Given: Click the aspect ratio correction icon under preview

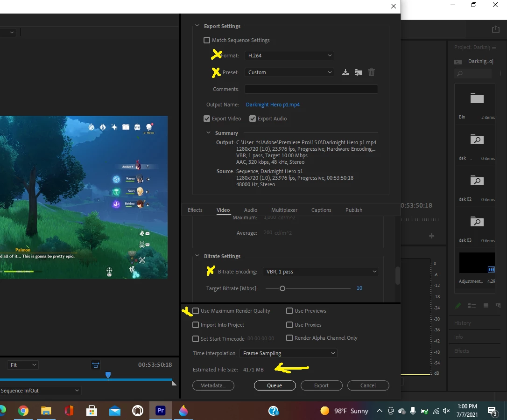Looking at the screenshot, I should [96, 365].
